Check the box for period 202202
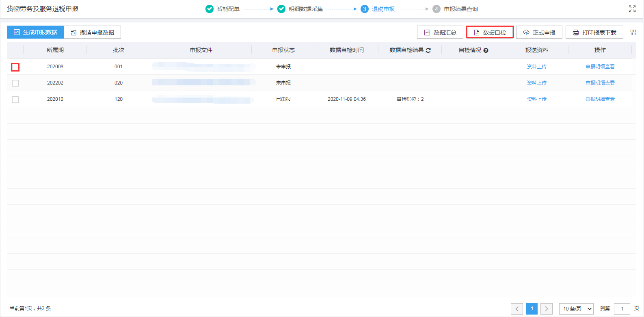Viewport: 644px width, 317px height. (15, 83)
